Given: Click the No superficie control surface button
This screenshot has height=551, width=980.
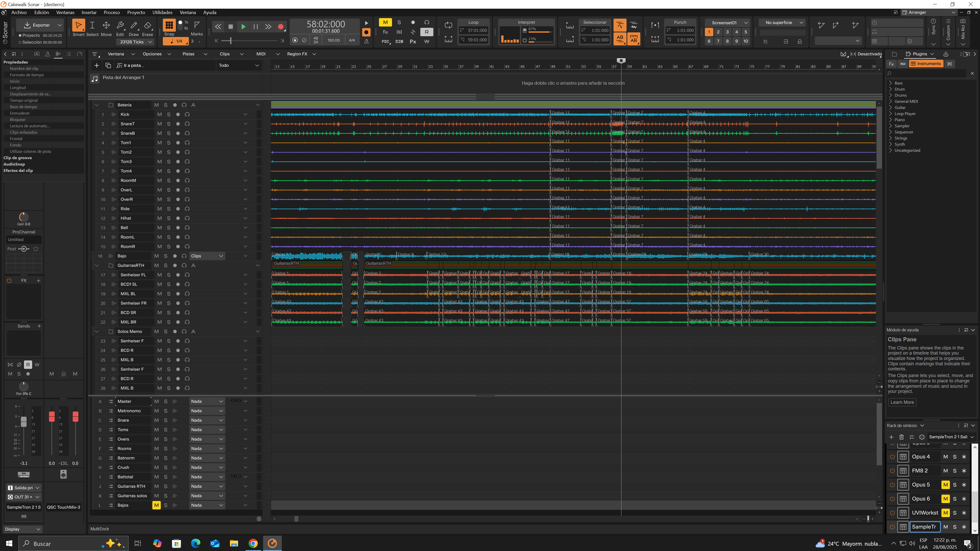Looking at the screenshot, I should tap(782, 23).
